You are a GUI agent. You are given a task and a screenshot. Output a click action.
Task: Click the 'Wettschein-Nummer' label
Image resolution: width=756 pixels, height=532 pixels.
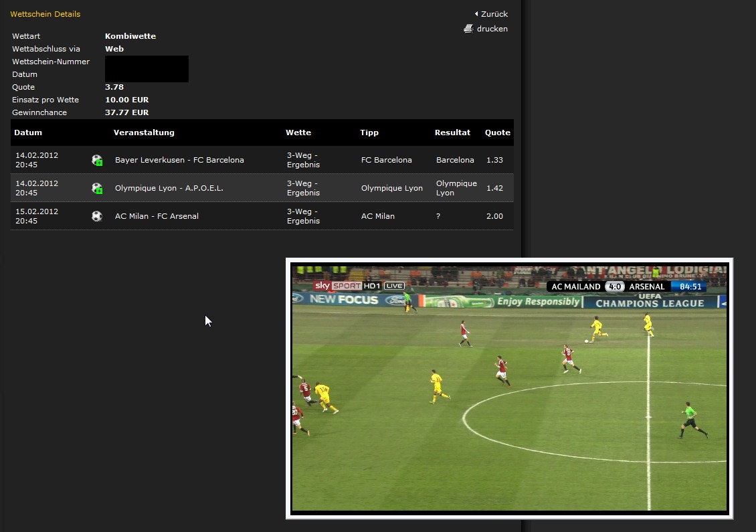point(51,62)
